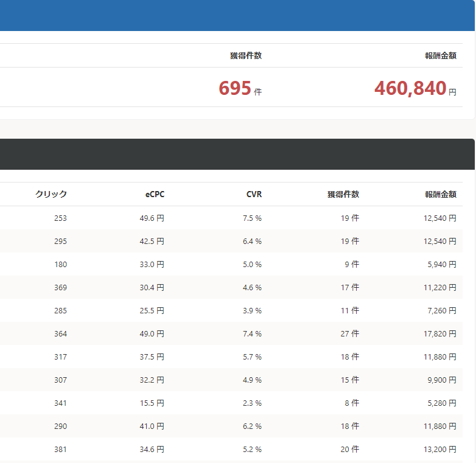Click the 7.4 % CVR cell
The height and width of the screenshot is (463, 476).
coord(252,333)
